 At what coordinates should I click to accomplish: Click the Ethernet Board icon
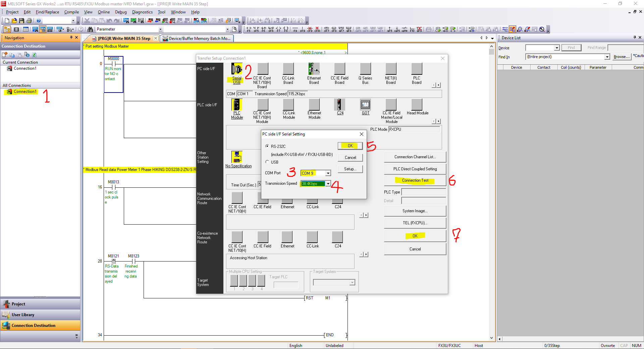[x=314, y=69]
